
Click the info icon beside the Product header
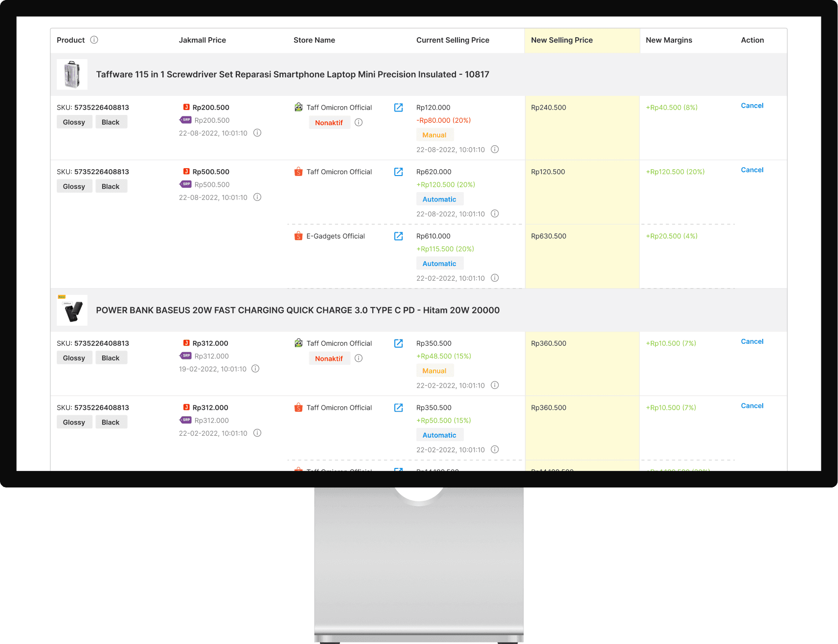(x=94, y=40)
